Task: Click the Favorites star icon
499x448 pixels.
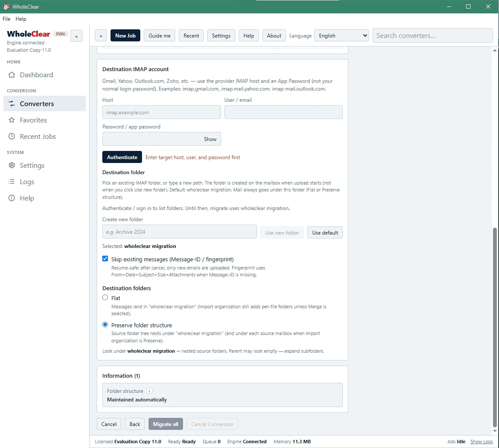Action: click(x=12, y=120)
